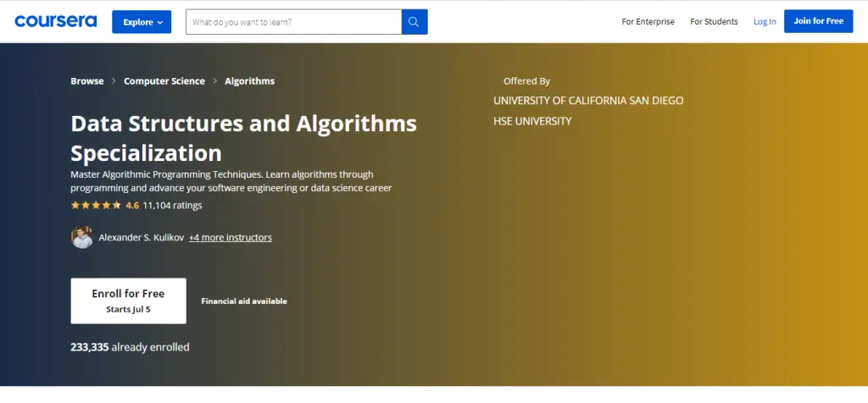Viewport: 868px width, 403px height.
Task: Click the search field 'What do you want to learn?'
Action: [293, 22]
